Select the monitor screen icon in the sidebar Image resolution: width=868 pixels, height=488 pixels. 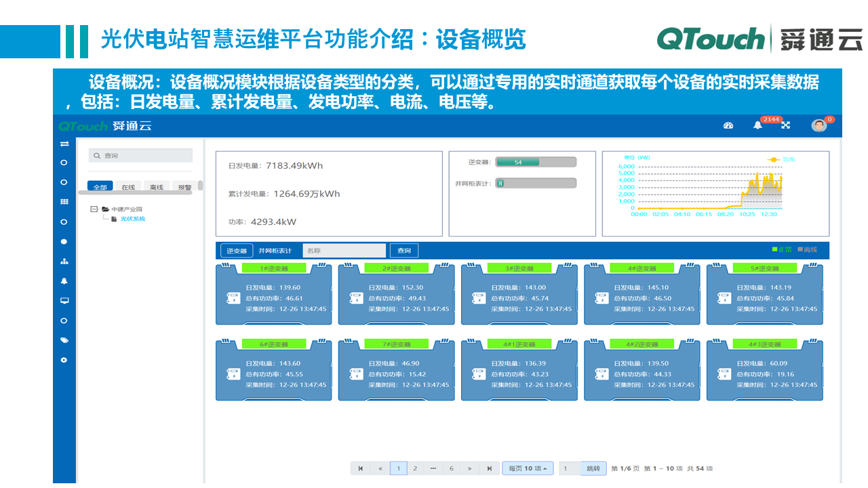tap(63, 300)
